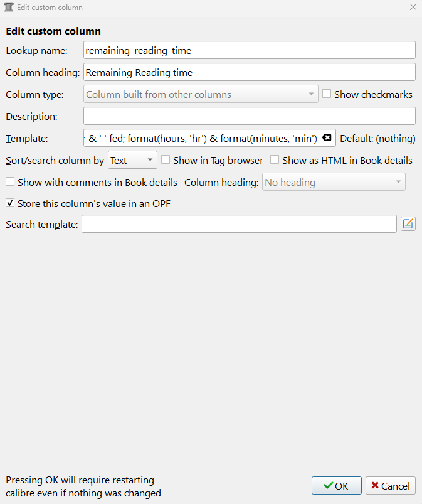This screenshot has height=504, width=422.
Task: Open the No heading column heading dropdown
Action: coord(334,182)
